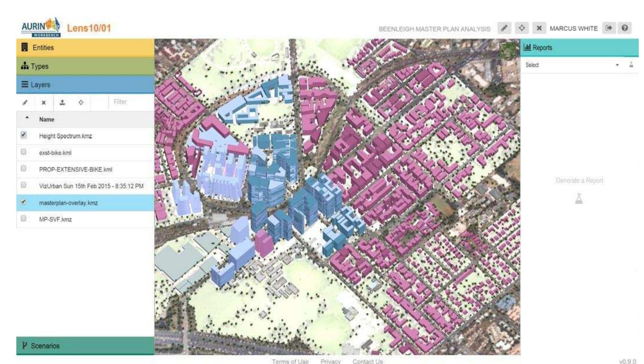644x364 pixels.
Task: Click the edit pencil icon in Layers toolbar
Action: coord(25,103)
